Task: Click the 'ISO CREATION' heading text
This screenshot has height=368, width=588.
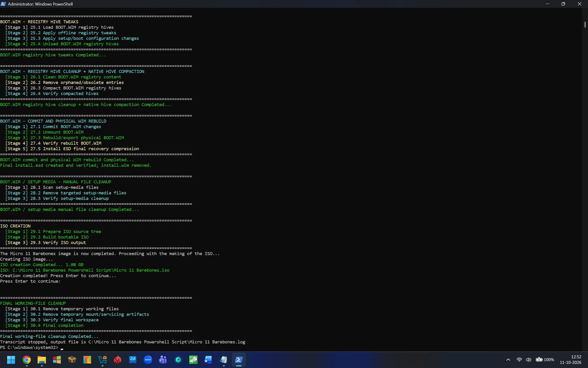Action: click(x=15, y=226)
